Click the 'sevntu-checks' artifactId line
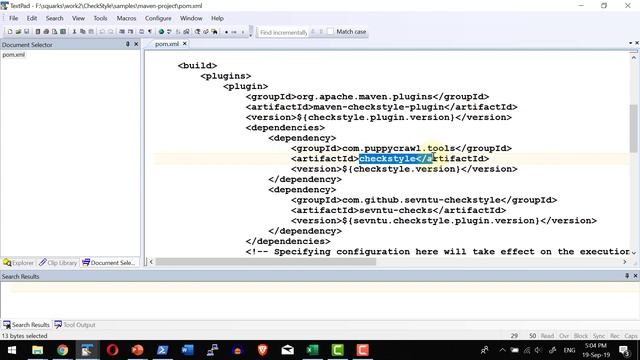640x360 pixels. 398,210
